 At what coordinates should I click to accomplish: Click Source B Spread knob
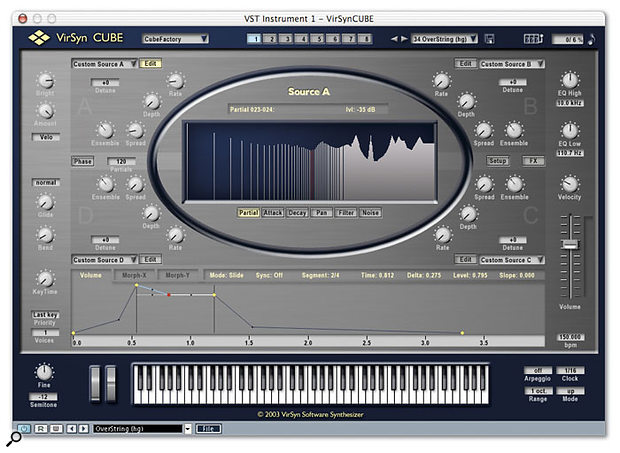click(x=484, y=131)
